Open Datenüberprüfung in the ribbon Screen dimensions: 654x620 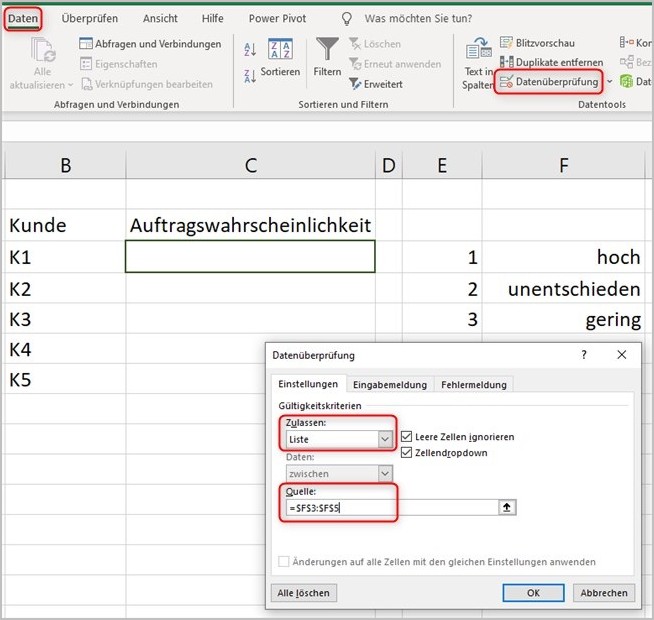click(548, 82)
